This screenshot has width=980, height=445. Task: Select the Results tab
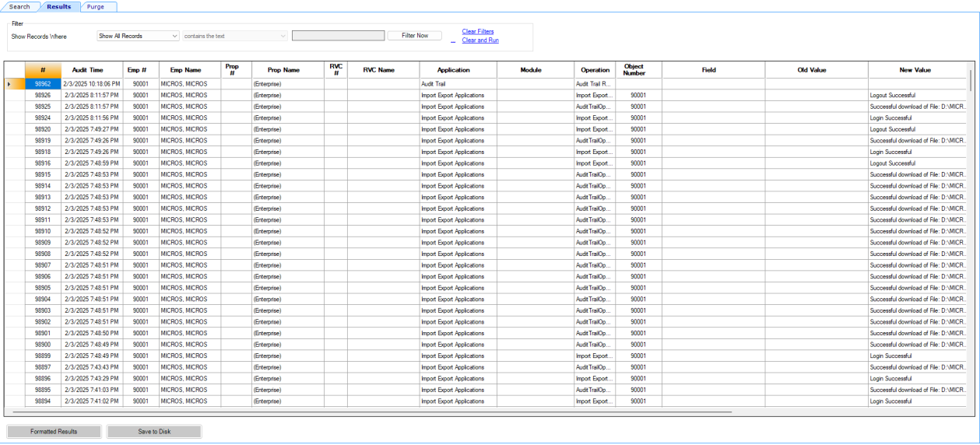pos(58,7)
